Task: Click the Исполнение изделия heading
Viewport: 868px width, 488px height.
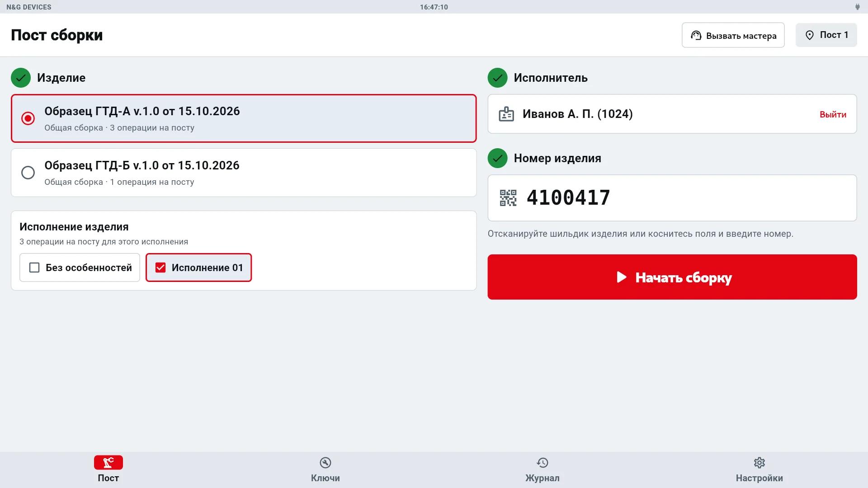Action: (x=74, y=227)
